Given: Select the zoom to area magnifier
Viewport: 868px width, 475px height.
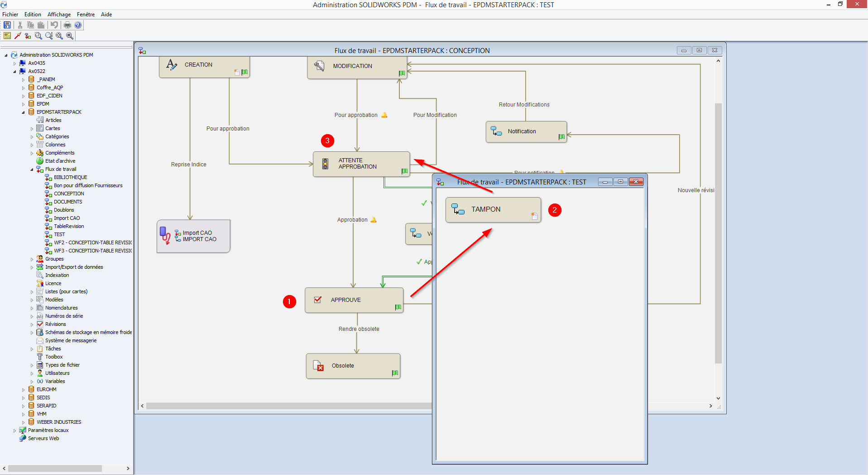Looking at the screenshot, I should [38, 36].
